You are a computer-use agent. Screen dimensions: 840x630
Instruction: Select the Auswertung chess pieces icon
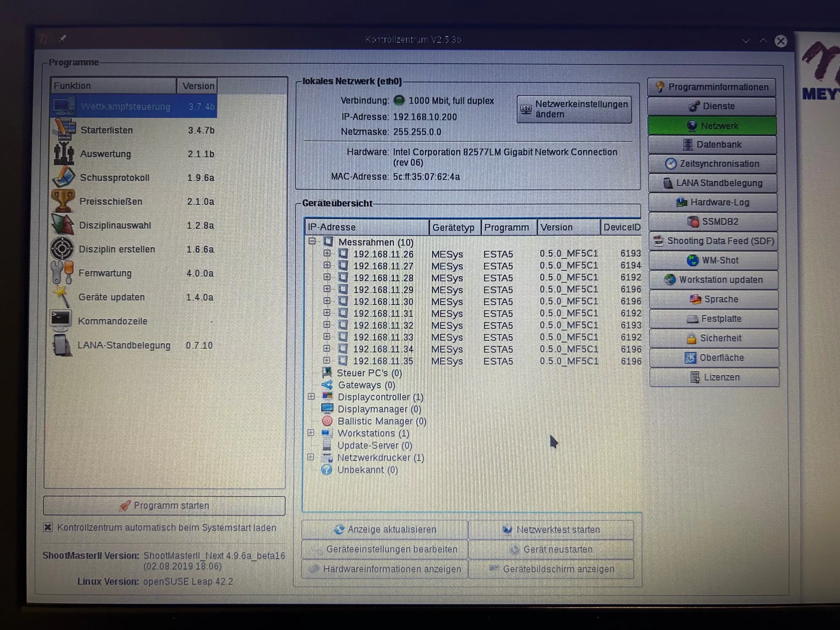coord(63,153)
